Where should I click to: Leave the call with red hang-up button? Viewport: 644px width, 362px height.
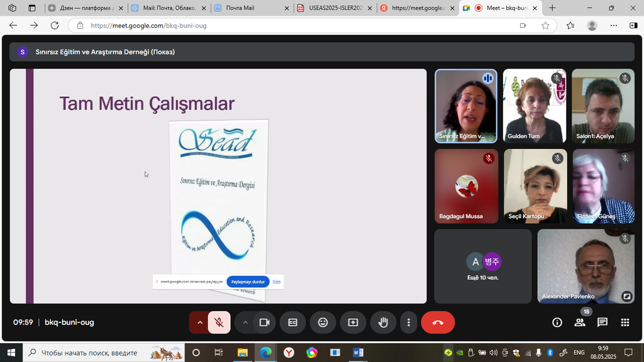(438, 322)
